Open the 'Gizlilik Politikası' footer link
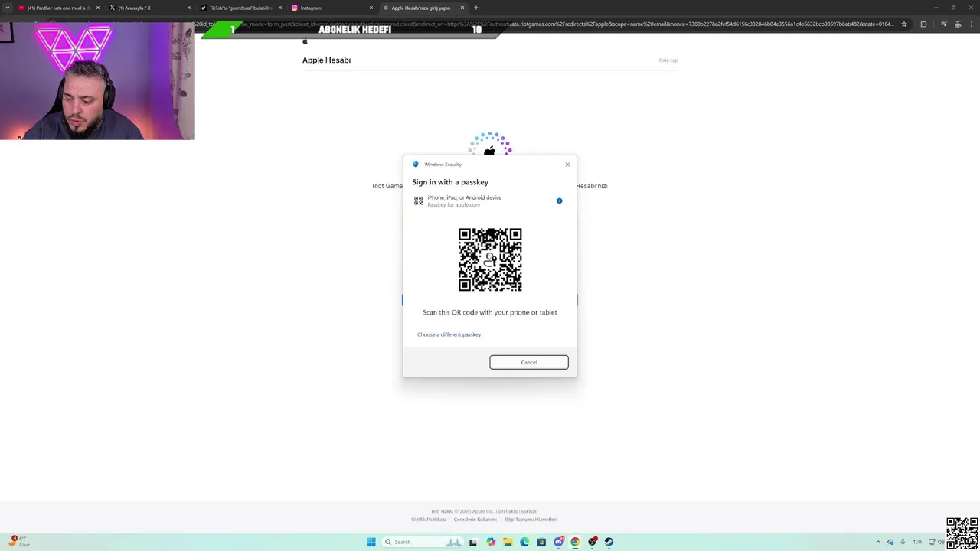 [429, 520]
